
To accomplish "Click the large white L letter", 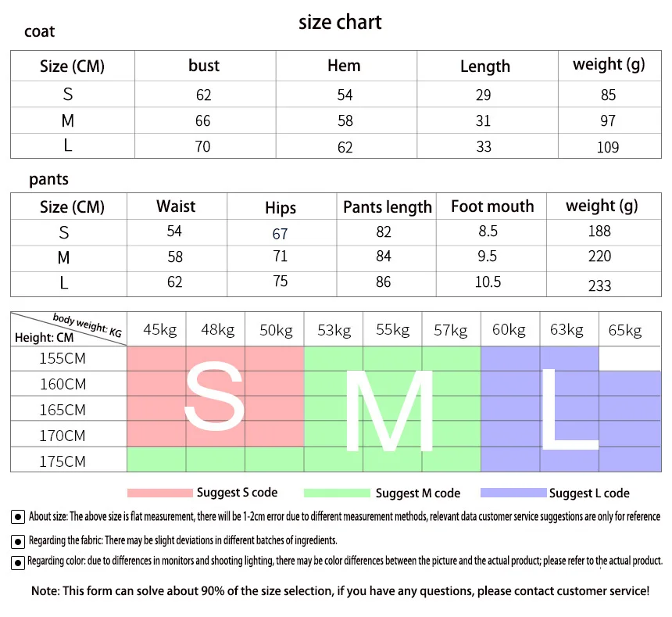I will point(570,409).
